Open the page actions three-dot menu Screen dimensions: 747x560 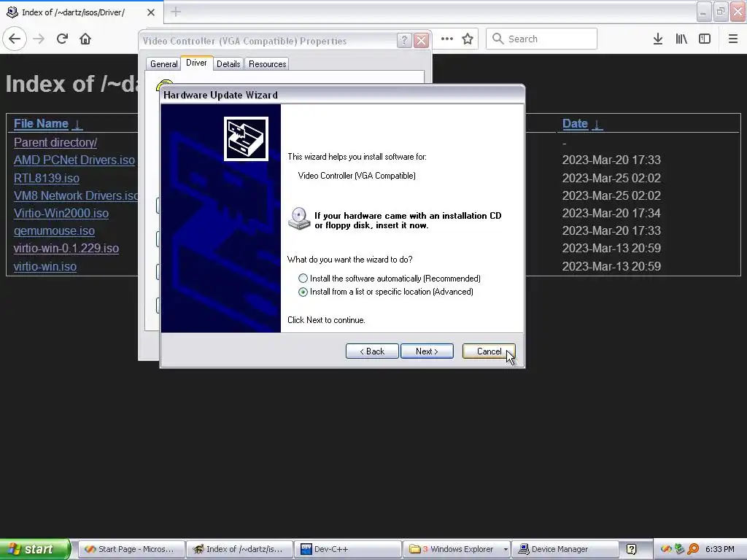pyautogui.click(x=447, y=39)
